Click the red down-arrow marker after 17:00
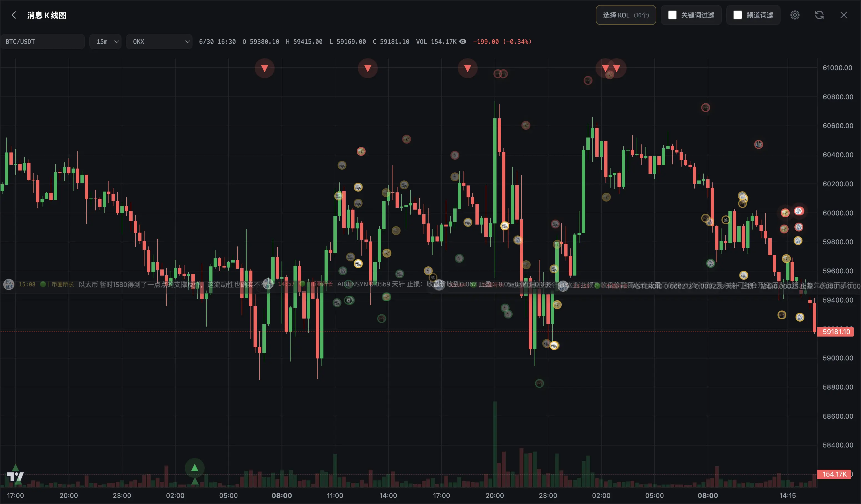 click(467, 68)
